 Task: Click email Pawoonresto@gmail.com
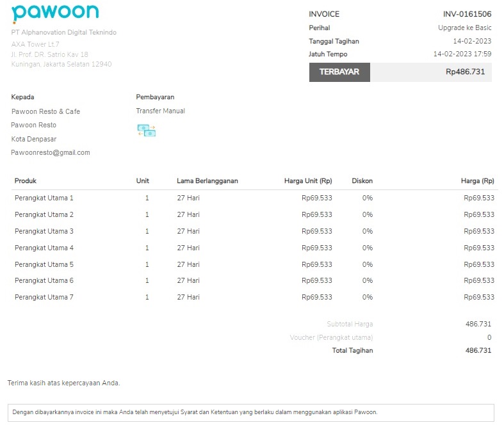point(51,152)
